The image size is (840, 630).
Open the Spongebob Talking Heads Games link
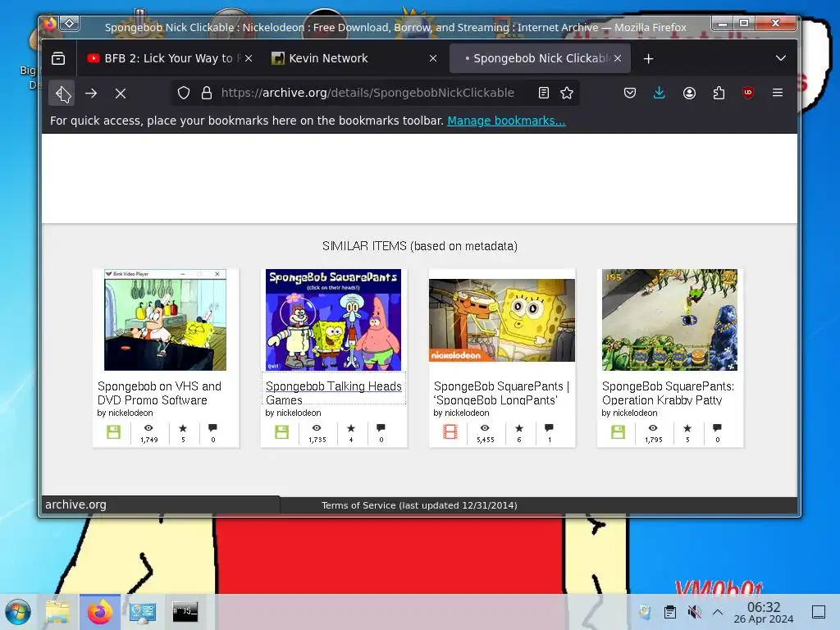333,393
